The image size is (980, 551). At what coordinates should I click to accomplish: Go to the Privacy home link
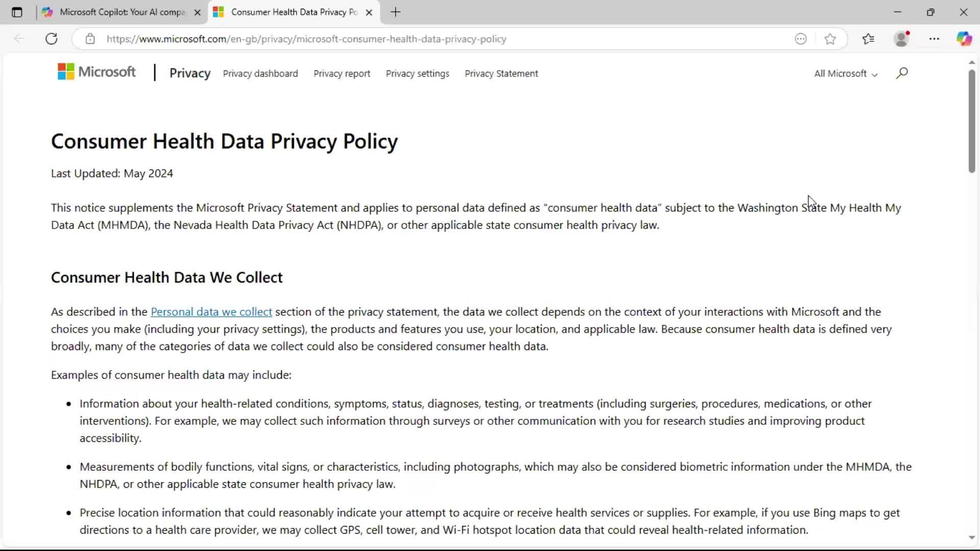190,73
